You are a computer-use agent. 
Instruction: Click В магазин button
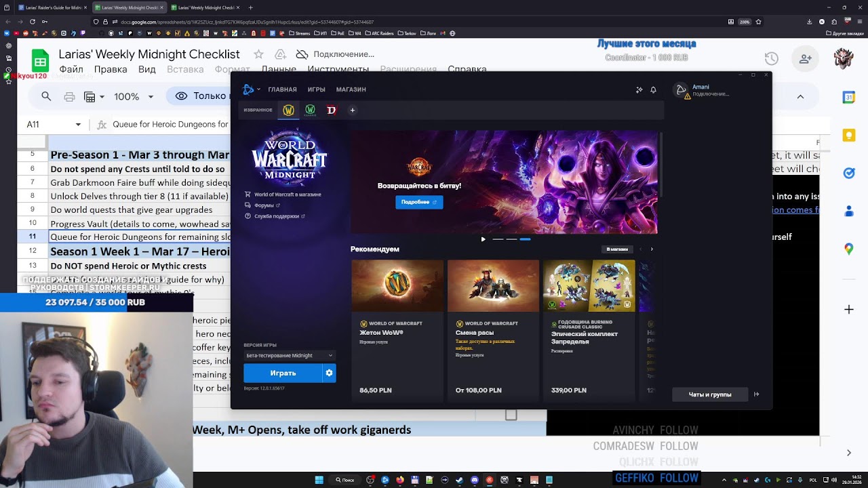tap(617, 249)
